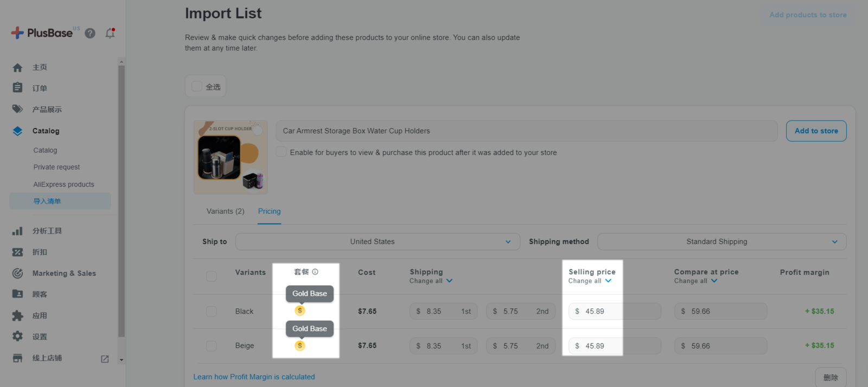Open the orders clipboard icon

pyautogui.click(x=17, y=88)
